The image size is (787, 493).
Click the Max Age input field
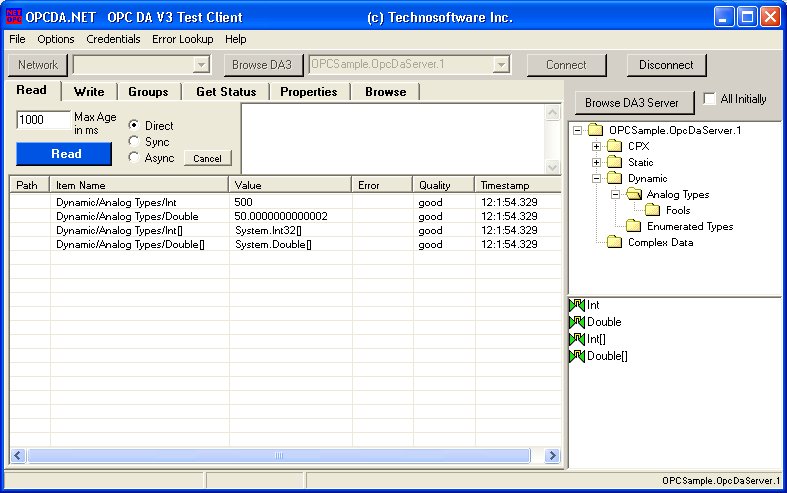43,120
